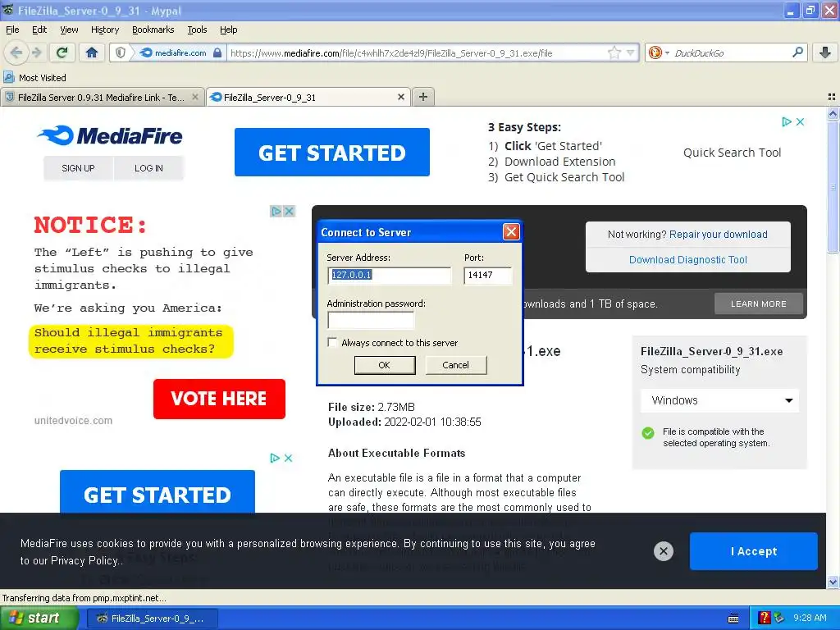The image size is (840, 630).
Task: Click AdChoices icon on the NOTICE ad
Action: (276, 211)
